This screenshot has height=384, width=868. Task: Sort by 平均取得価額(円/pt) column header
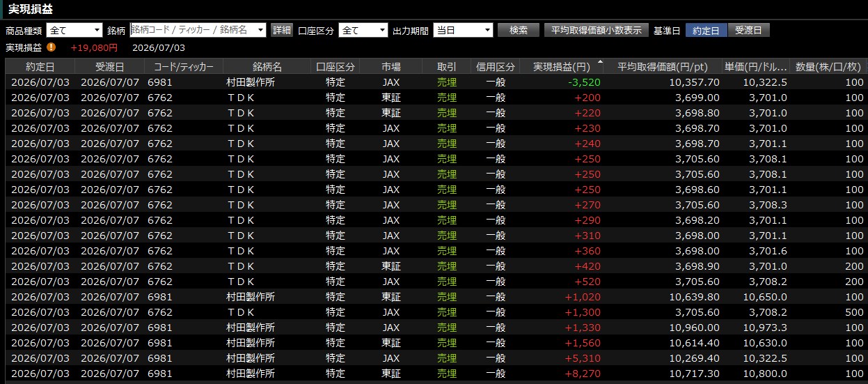pos(663,67)
